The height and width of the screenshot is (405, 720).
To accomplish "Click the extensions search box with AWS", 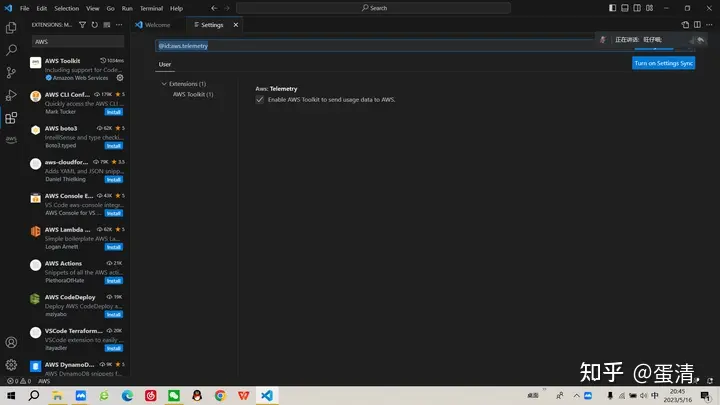I will [x=78, y=42].
